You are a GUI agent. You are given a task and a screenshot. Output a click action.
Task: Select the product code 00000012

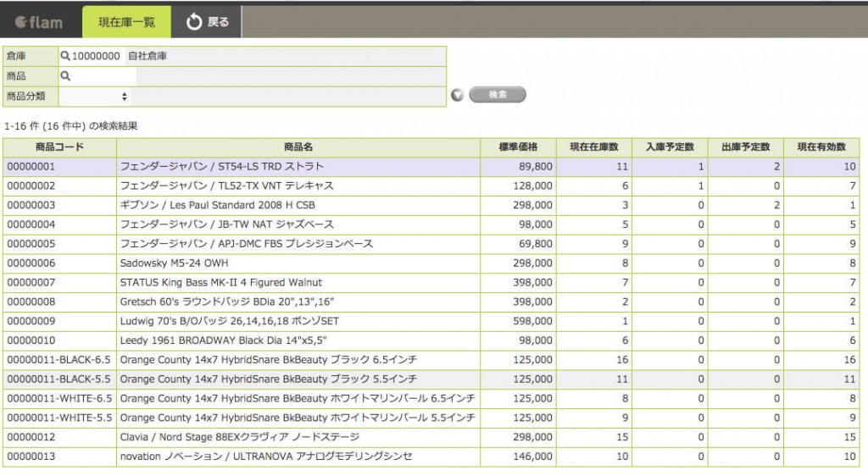(31, 437)
